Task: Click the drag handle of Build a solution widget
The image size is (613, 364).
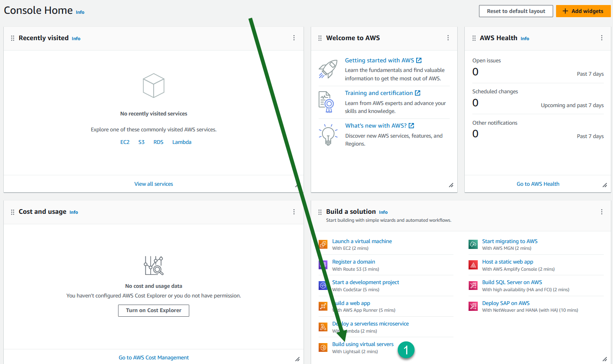Action: click(x=320, y=212)
